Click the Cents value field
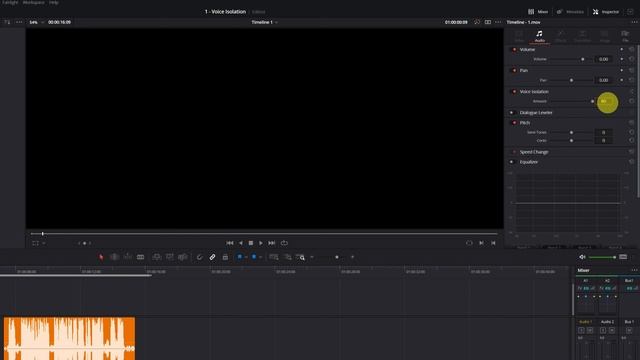 coord(603,140)
